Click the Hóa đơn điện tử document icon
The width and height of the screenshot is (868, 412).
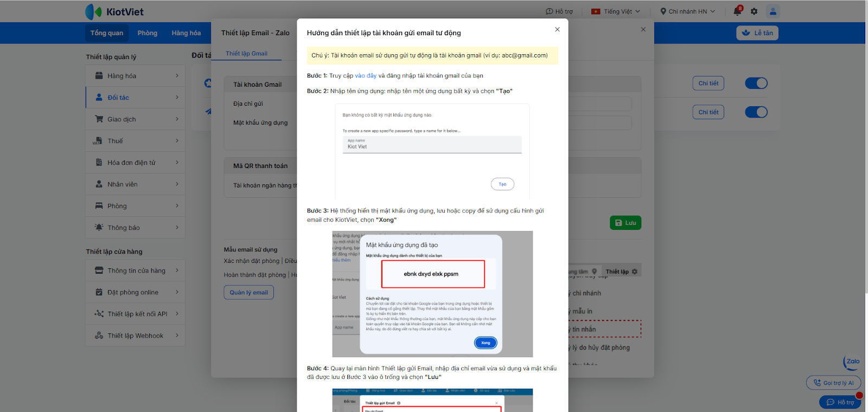(99, 163)
